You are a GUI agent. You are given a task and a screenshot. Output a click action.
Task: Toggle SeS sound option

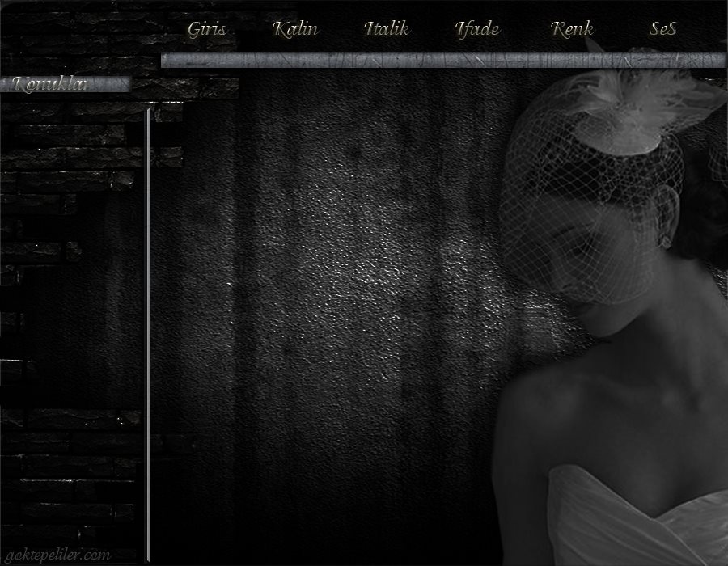point(662,29)
